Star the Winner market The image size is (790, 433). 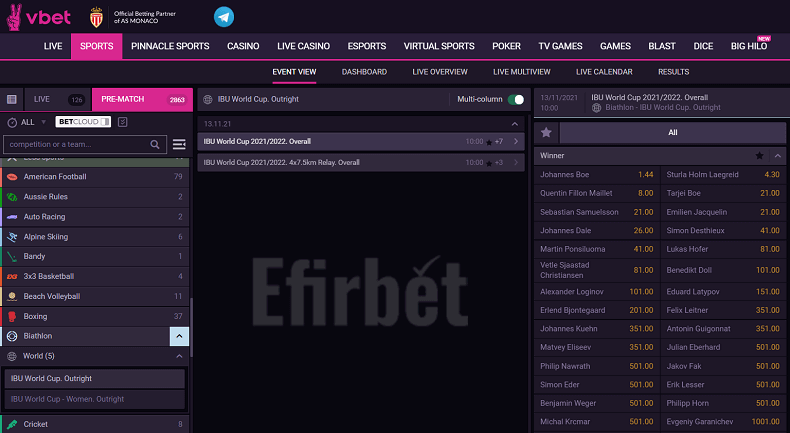[x=759, y=156]
